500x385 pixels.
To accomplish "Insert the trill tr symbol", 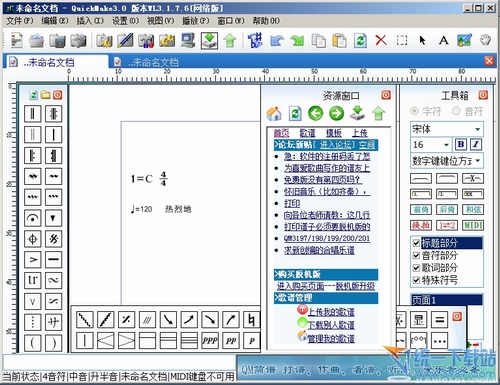I will pyautogui.click(x=33, y=280).
